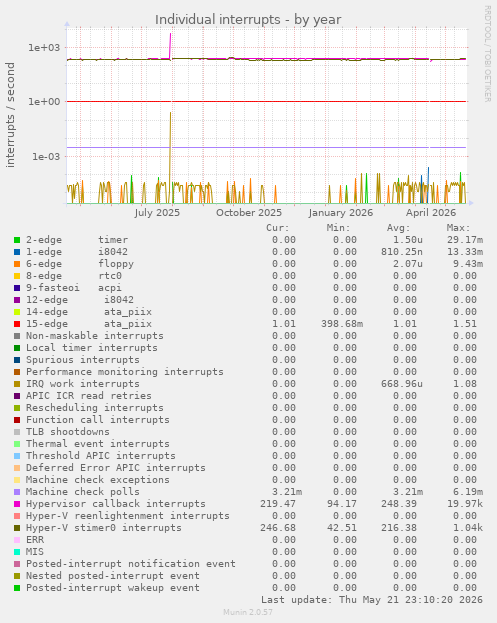Click the purple Machine check polls swatch
497x623 pixels.
coord(17,492)
